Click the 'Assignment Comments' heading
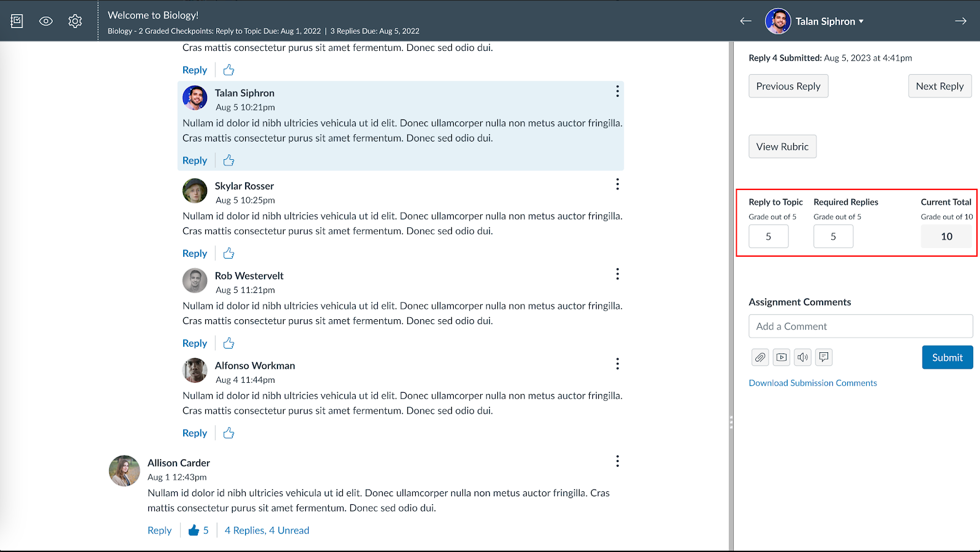This screenshot has width=980, height=552. click(x=800, y=302)
